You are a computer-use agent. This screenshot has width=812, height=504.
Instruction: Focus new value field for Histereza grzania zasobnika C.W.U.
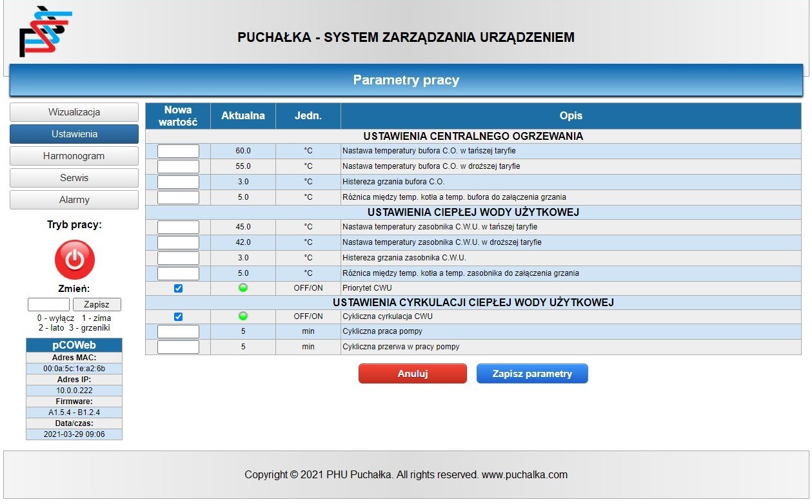tap(179, 258)
